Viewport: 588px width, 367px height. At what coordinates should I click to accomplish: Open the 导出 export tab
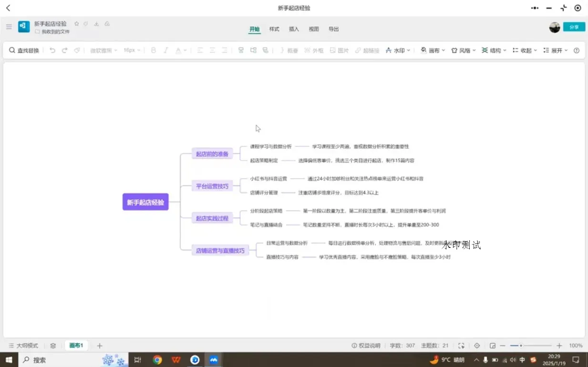pyautogui.click(x=333, y=29)
